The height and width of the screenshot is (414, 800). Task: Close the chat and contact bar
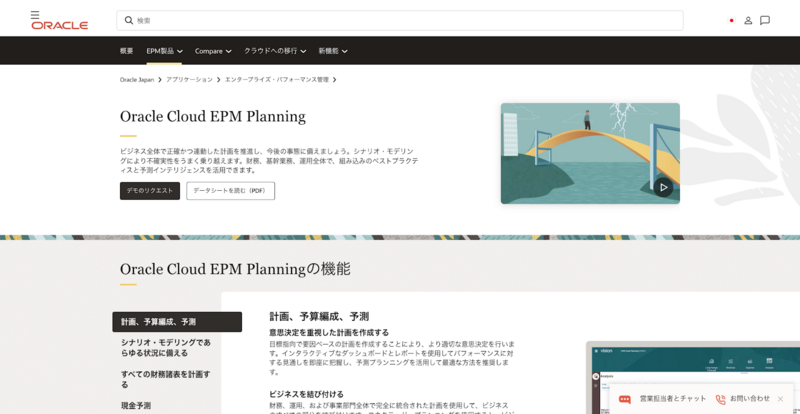pyautogui.click(x=780, y=399)
